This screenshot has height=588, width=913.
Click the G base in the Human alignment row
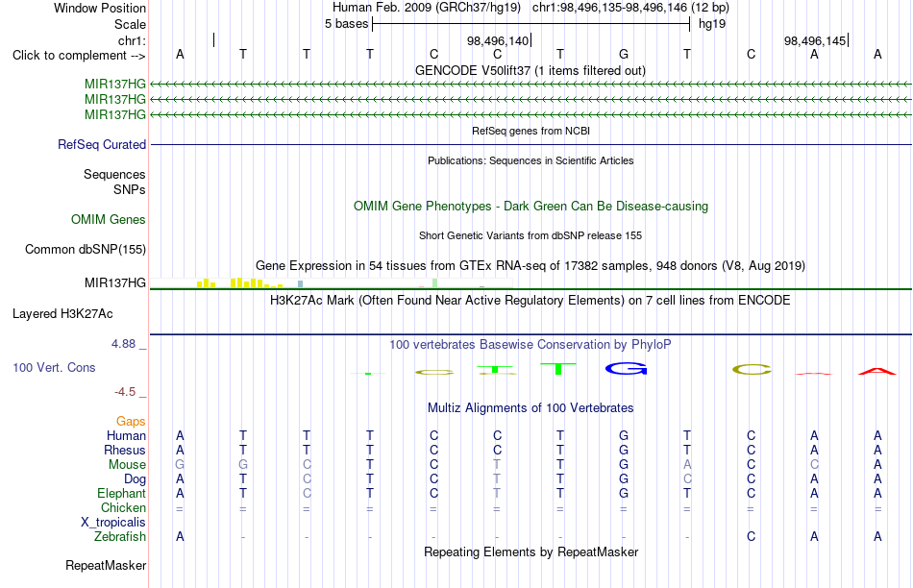(x=624, y=435)
